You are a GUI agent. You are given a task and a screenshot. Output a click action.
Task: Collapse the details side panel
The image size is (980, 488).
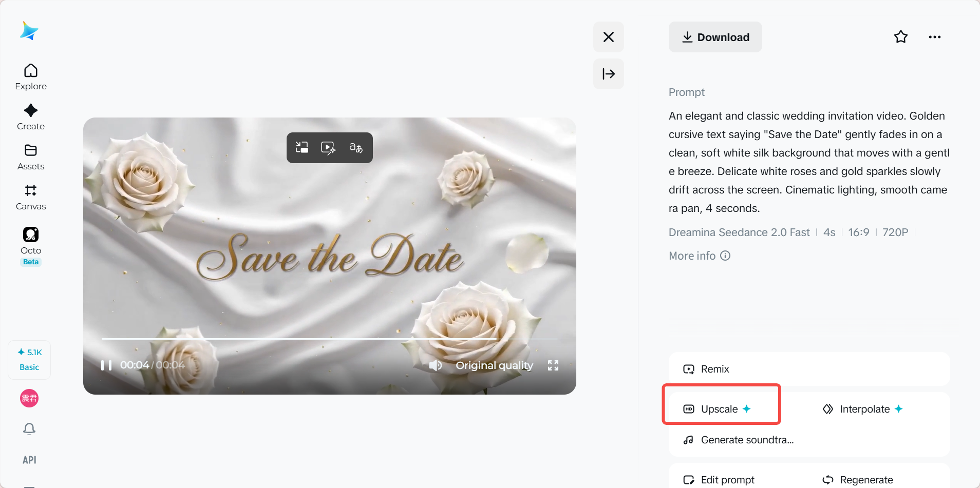609,74
